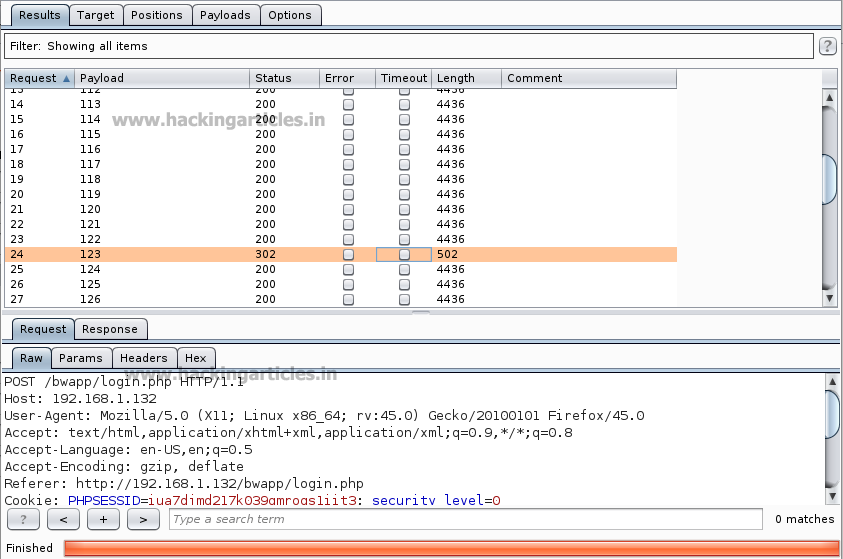This screenshot has width=843, height=559.
Task: Toggle Error checkbox for request 22
Action: tap(348, 224)
